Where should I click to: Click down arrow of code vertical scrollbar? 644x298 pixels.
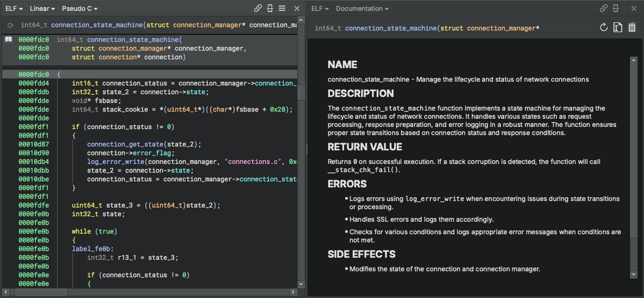click(301, 284)
